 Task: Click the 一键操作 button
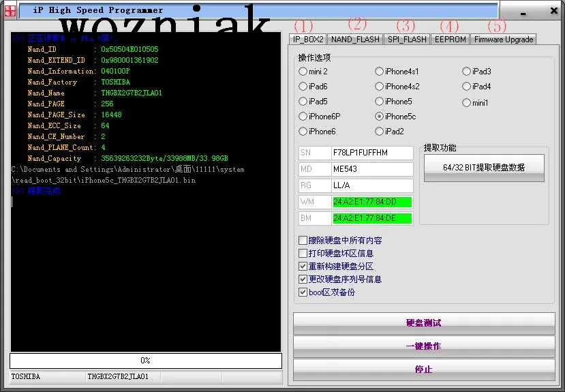coord(424,346)
